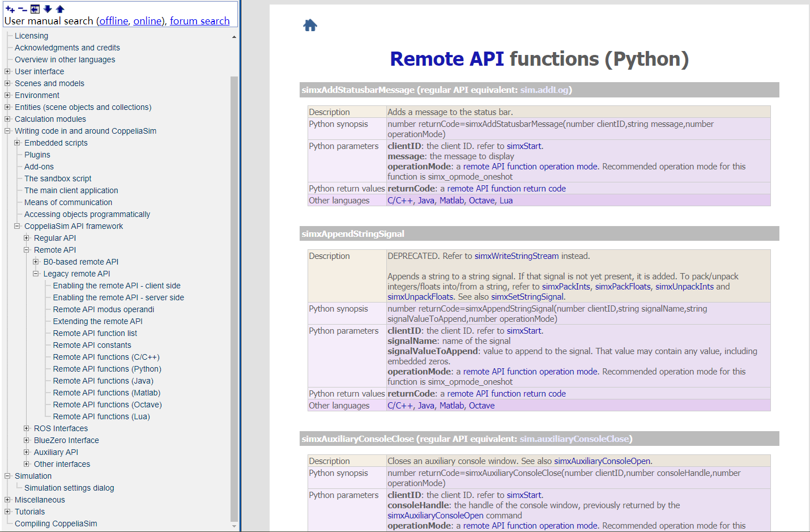Viewport: 810px width, 532px height.
Task: Open Extending the remote API page
Action: click(98, 321)
